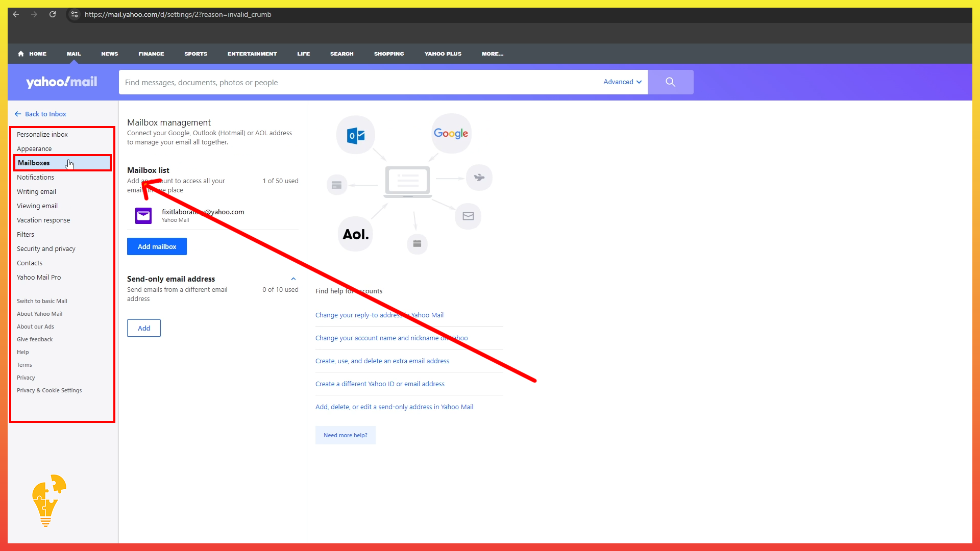Image resolution: width=980 pixels, height=551 pixels.
Task: Click About Yahoo Mail
Action: (40, 314)
